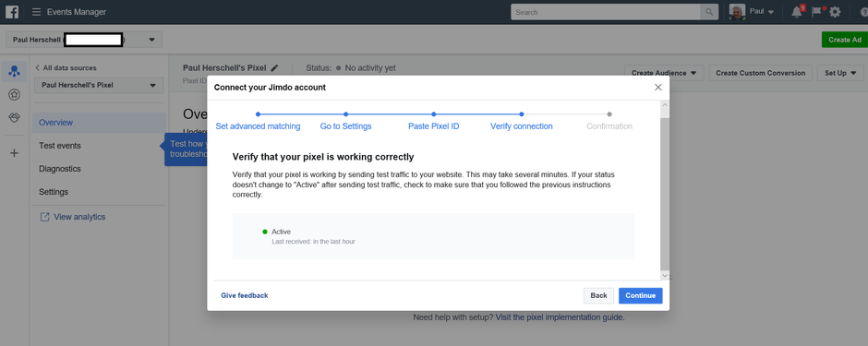
Task: Click the Facebook logo icon
Action: [12, 12]
